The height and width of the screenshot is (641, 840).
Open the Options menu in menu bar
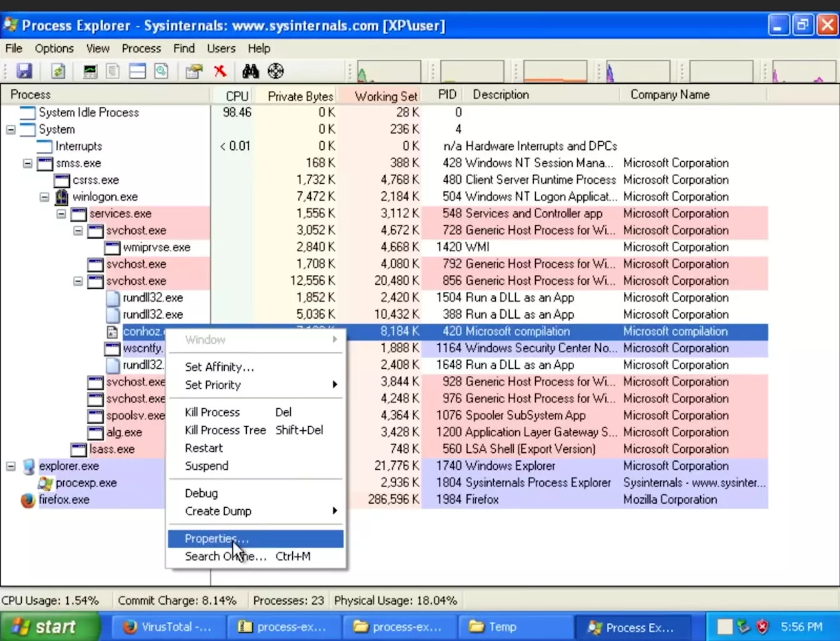(x=54, y=48)
